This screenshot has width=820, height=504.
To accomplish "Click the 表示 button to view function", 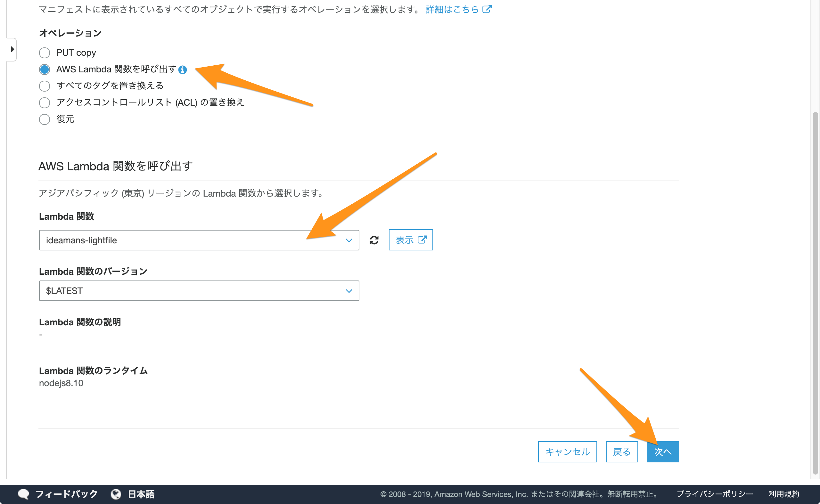I will click(411, 240).
